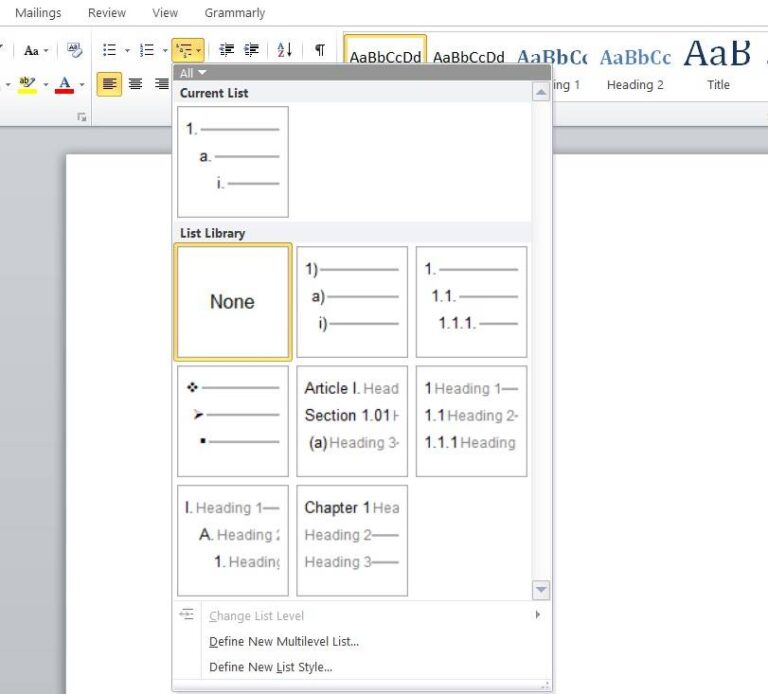
Task: Choose Define New List Style option
Action: (x=271, y=667)
